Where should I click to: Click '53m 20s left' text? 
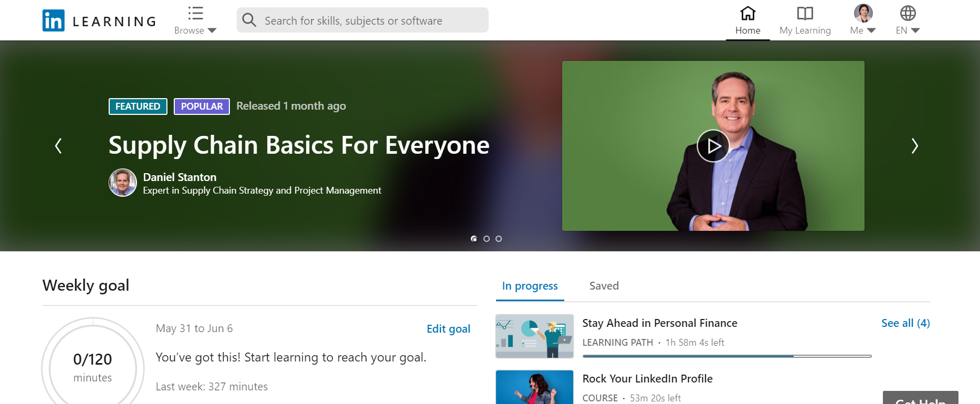[656, 398]
